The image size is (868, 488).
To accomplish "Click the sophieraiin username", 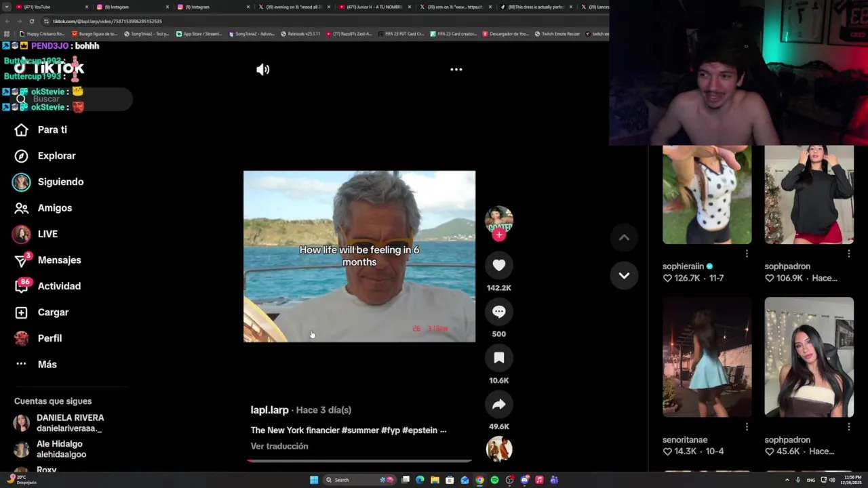I will click(683, 266).
